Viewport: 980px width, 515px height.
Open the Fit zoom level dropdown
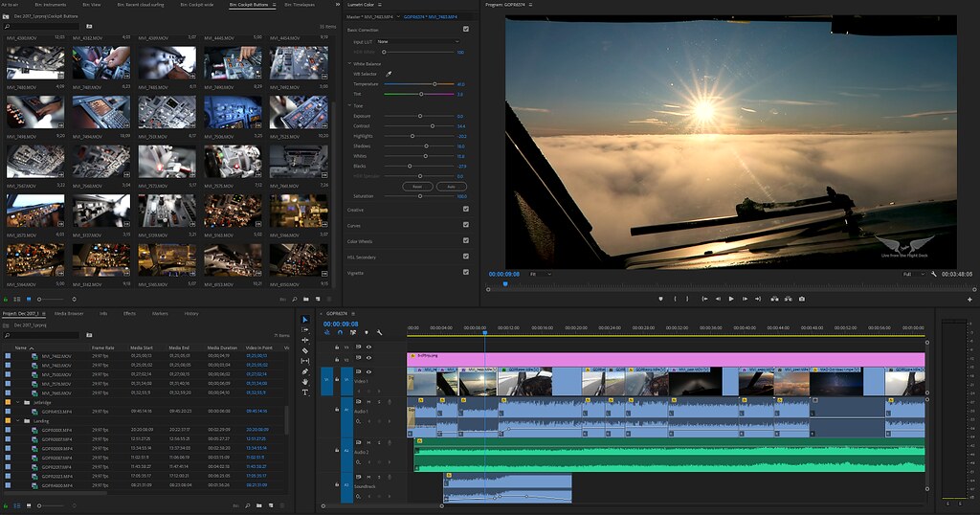click(x=541, y=274)
